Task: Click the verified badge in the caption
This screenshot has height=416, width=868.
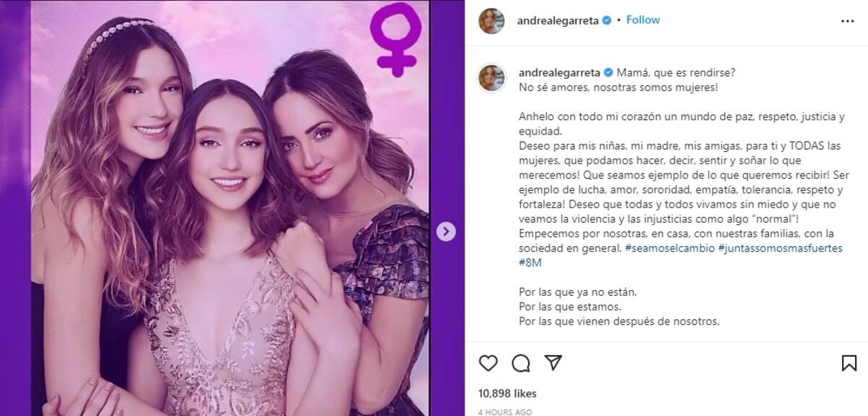Action: click(608, 72)
